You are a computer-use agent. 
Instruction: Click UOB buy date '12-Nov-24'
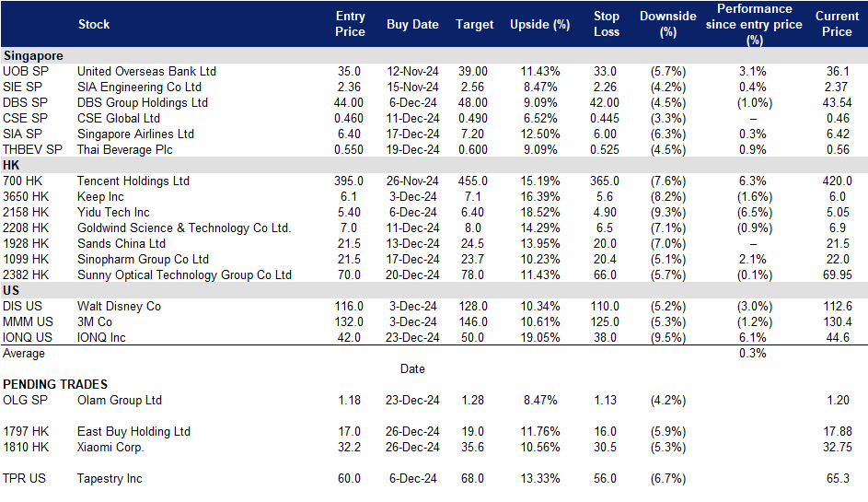(x=412, y=72)
